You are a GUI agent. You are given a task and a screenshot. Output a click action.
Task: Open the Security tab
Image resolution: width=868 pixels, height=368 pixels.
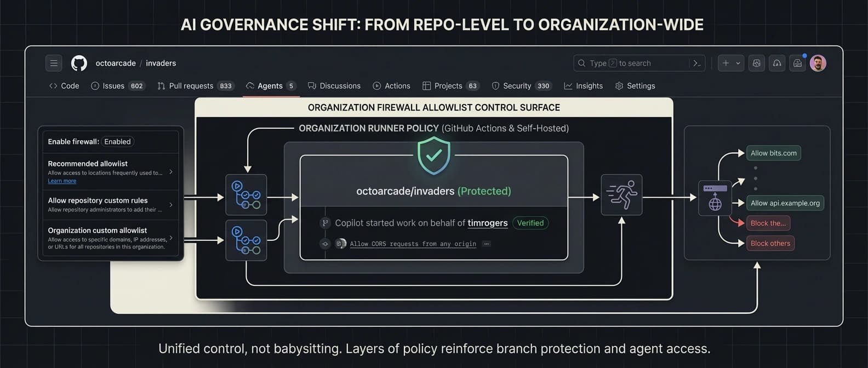click(x=521, y=86)
